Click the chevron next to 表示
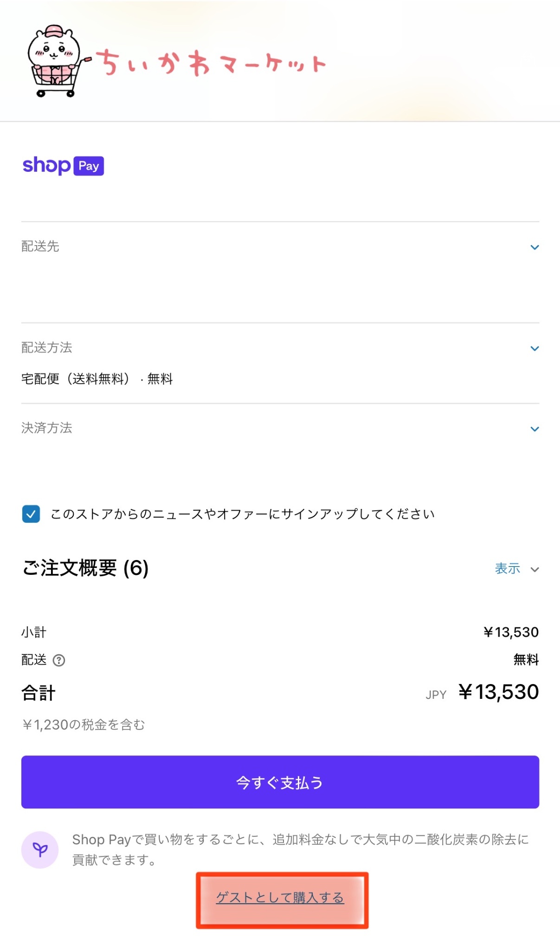The width and height of the screenshot is (560, 951). coord(534,569)
